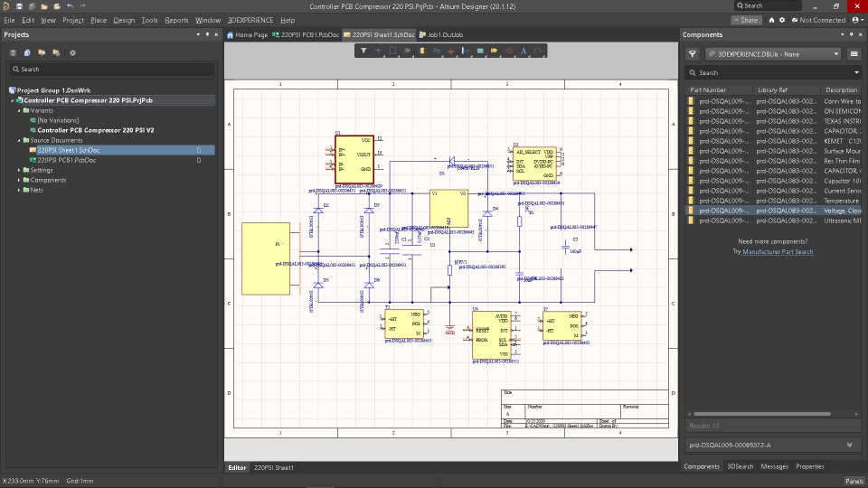The image size is (868, 488).
Task: Click the user account icon
Action: [x=856, y=20]
